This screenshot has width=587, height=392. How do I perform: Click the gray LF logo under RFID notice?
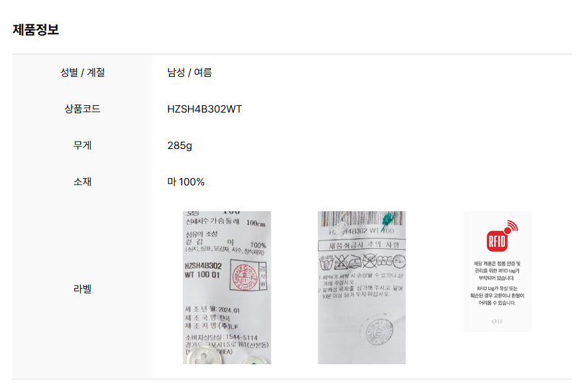coord(497,321)
